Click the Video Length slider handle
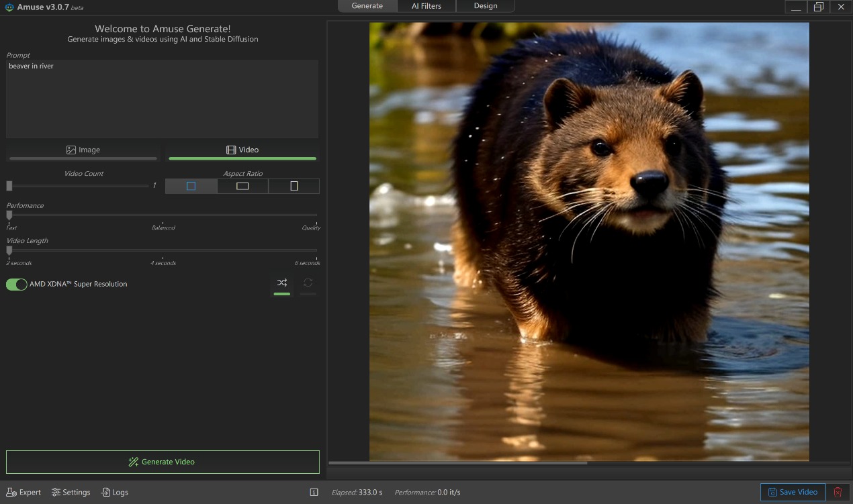This screenshot has height=504, width=853. 9,250
